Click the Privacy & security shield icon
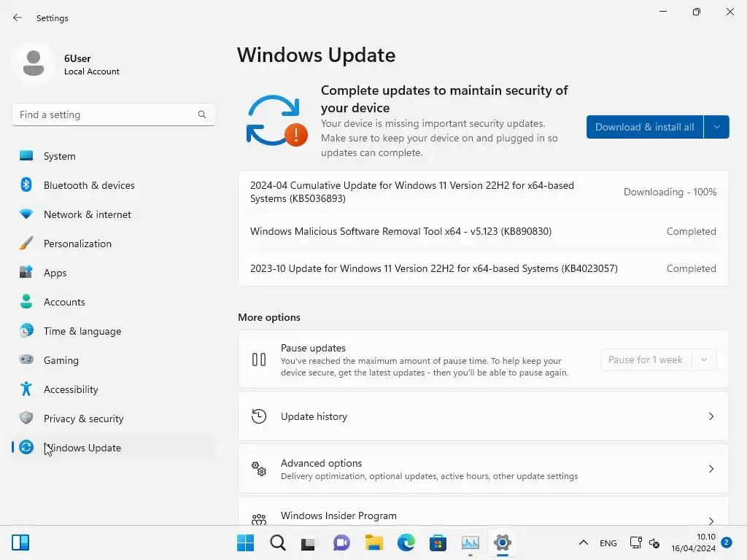 pos(26,418)
